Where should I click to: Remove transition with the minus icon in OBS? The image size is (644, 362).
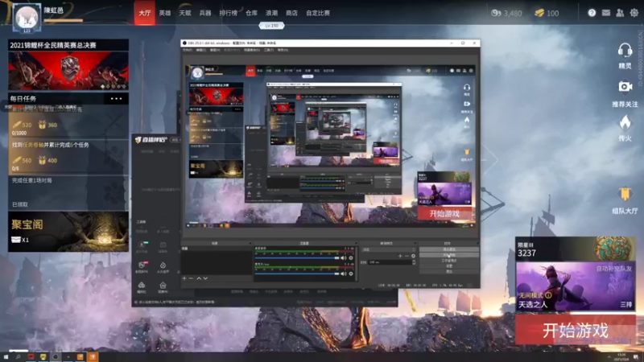coord(407,256)
